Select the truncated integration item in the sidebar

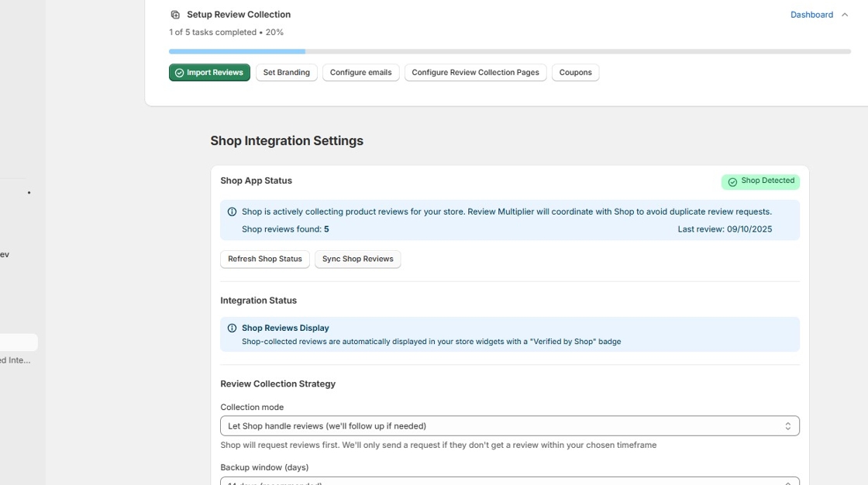point(15,359)
